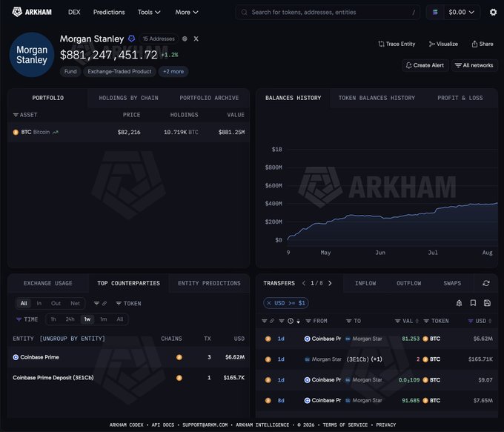Click the Create Alert button
This screenshot has height=432, width=504.
click(x=425, y=65)
